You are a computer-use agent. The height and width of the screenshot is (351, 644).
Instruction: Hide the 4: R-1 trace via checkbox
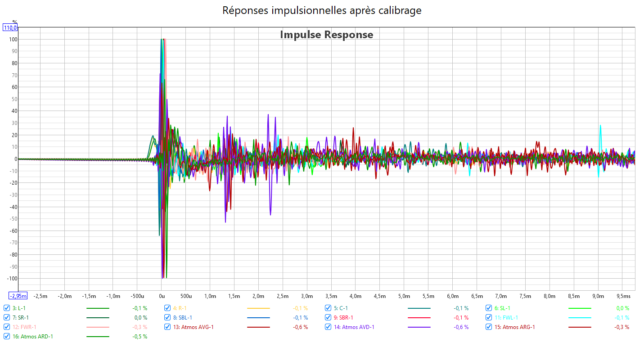168,308
